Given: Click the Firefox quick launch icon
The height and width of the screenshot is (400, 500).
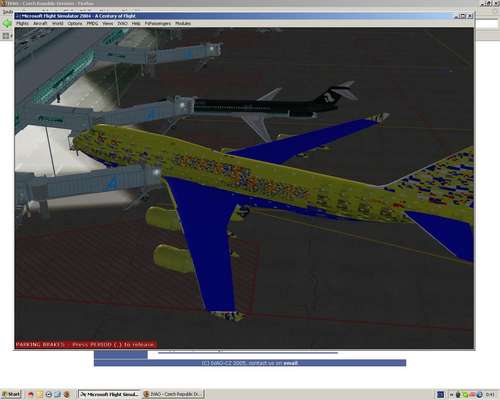Looking at the screenshot, I should pos(66,395).
